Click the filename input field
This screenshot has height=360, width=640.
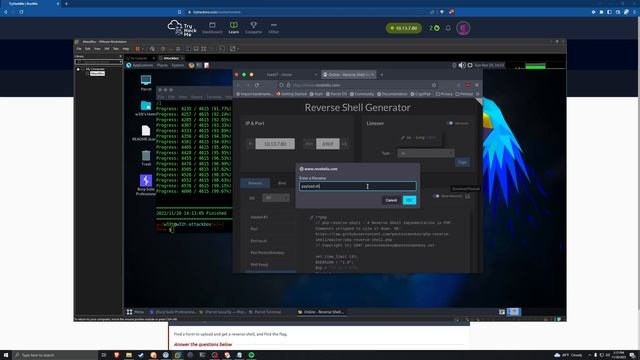click(x=358, y=186)
